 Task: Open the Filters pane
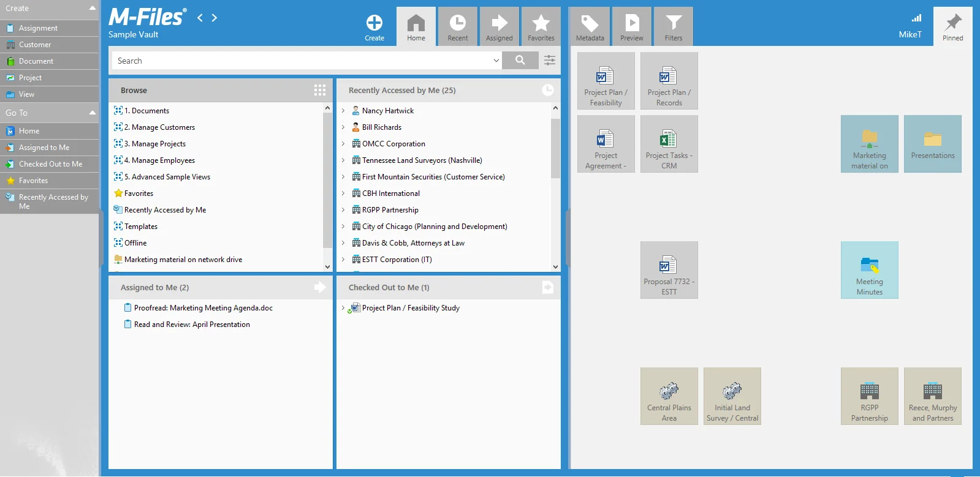tap(674, 26)
